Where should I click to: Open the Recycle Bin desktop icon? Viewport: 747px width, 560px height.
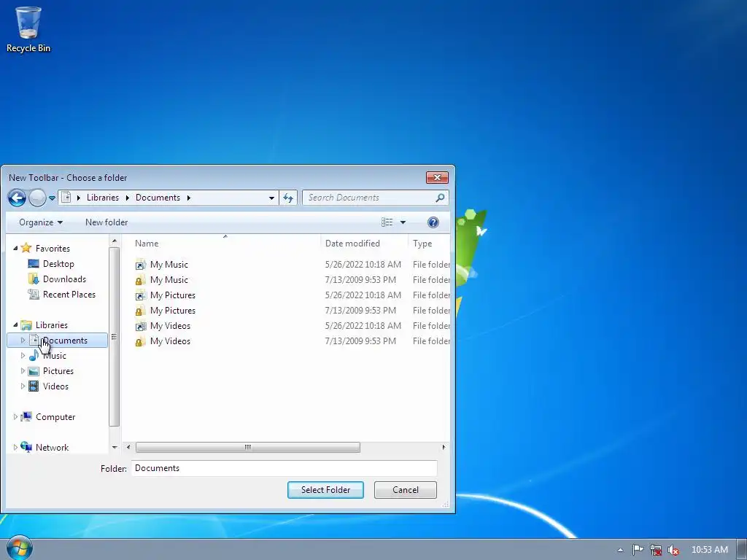(28, 29)
